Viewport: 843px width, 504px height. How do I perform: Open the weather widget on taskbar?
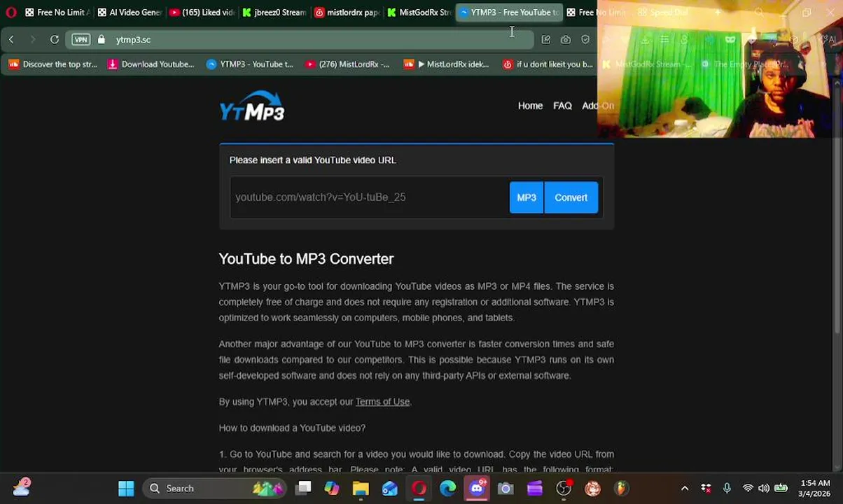[x=22, y=487]
